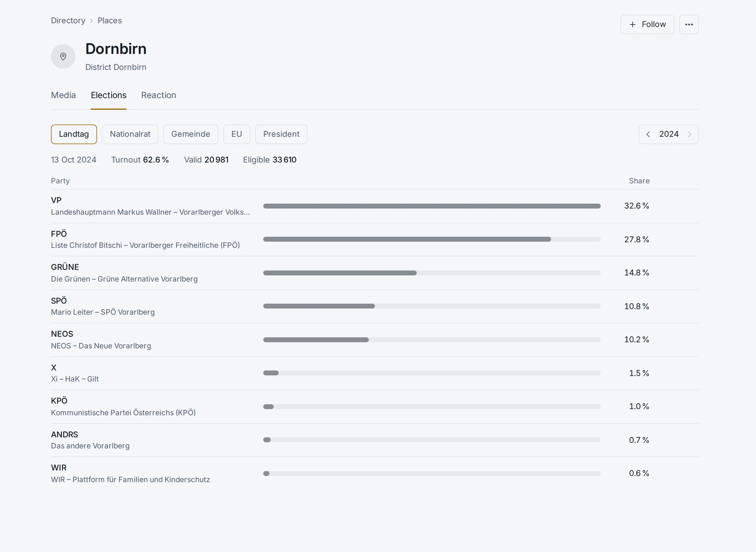The height and width of the screenshot is (552, 756).
Task: Click the SPÖ share progress bar
Action: pyautogui.click(x=432, y=306)
